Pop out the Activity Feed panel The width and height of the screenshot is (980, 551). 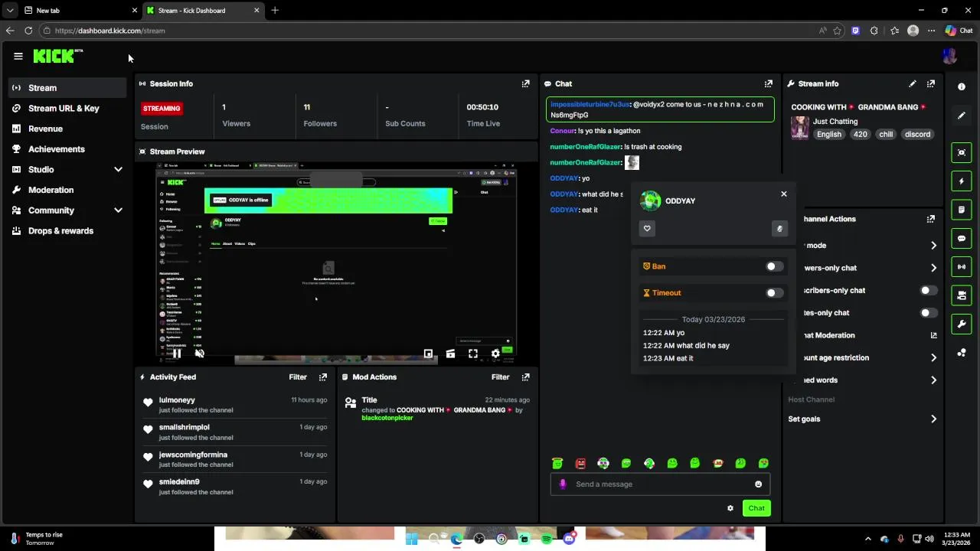pyautogui.click(x=323, y=377)
